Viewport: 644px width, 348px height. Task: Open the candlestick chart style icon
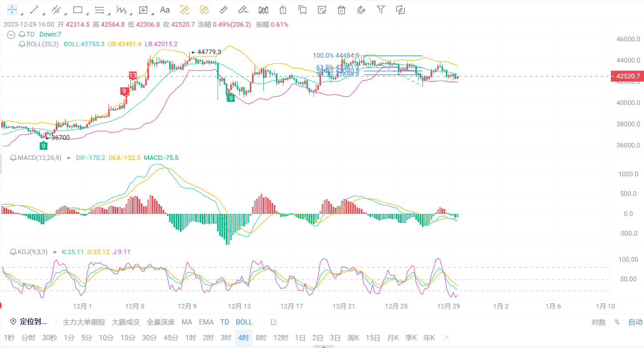[x=263, y=9]
